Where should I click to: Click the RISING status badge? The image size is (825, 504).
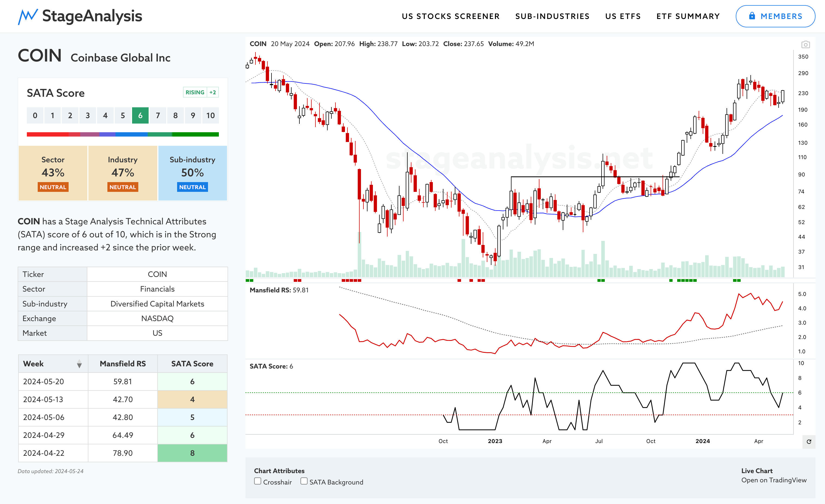(x=195, y=92)
